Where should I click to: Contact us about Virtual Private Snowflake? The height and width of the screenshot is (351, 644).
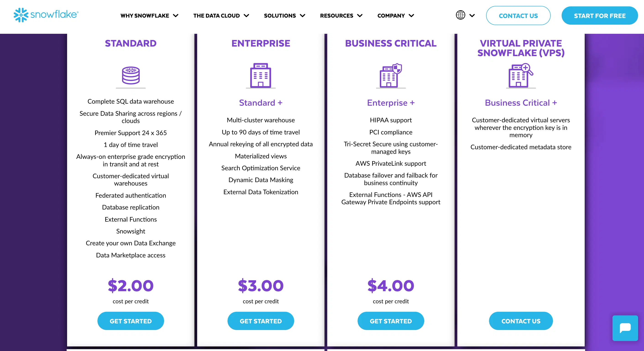tap(521, 321)
